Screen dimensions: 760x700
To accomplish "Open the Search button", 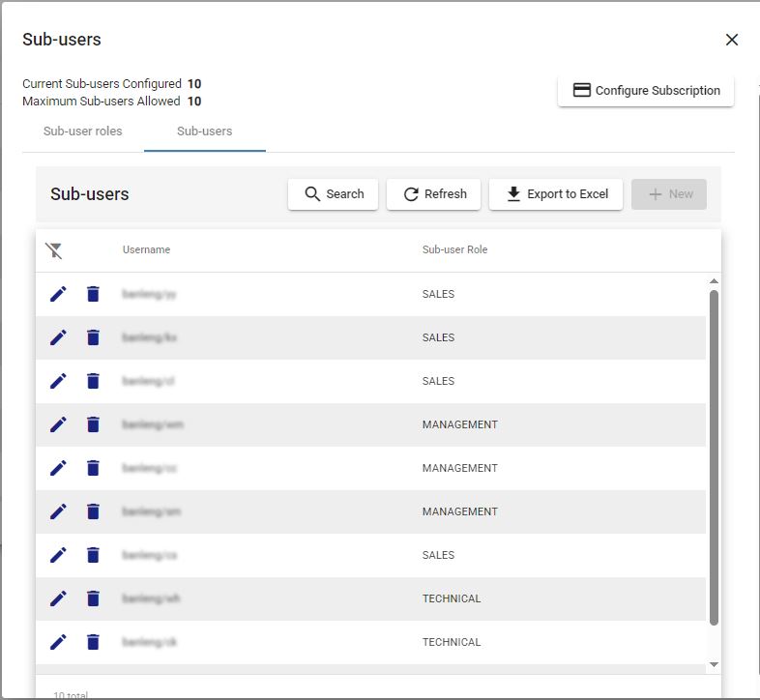I will (333, 194).
